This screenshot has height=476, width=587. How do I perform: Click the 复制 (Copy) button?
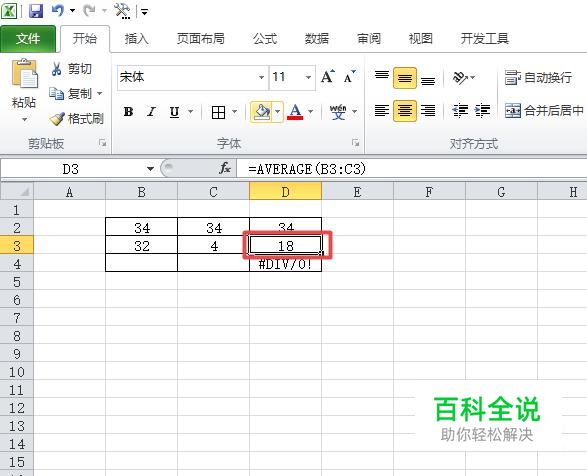[x=71, y=93]
